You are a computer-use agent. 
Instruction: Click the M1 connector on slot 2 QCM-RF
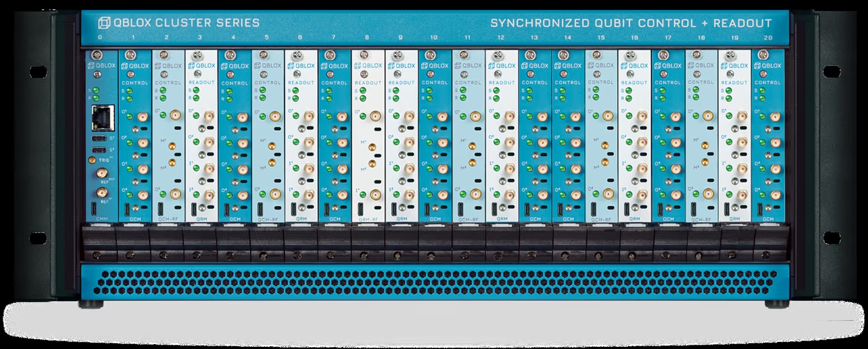[171, 145]
